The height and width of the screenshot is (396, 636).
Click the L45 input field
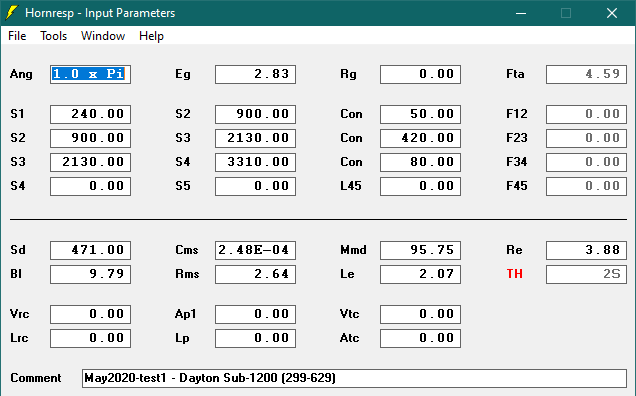pos(420,186)
